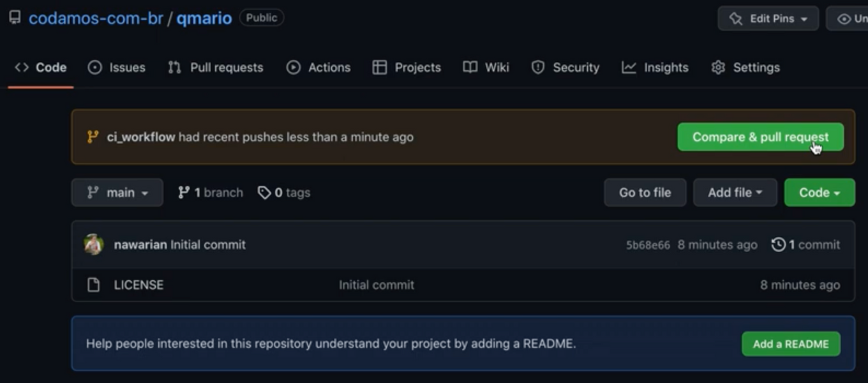The width and height of the screenshot is (868, 383).
Task: Open the commit history via the clock icon
Action: (x=779, y=244)
